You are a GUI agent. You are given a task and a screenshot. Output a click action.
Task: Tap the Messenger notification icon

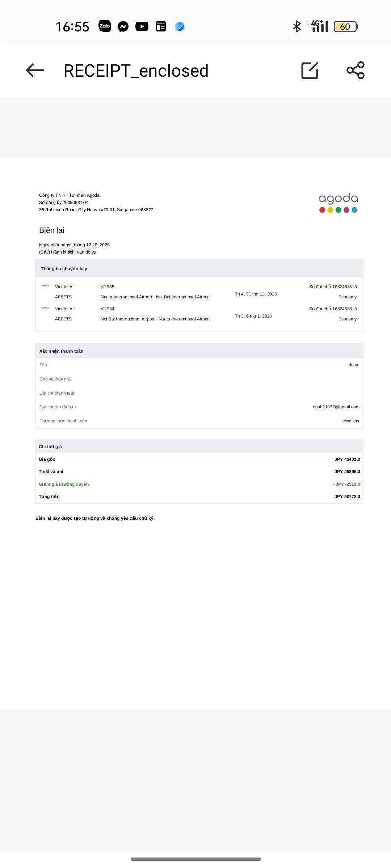pos(123,26)
